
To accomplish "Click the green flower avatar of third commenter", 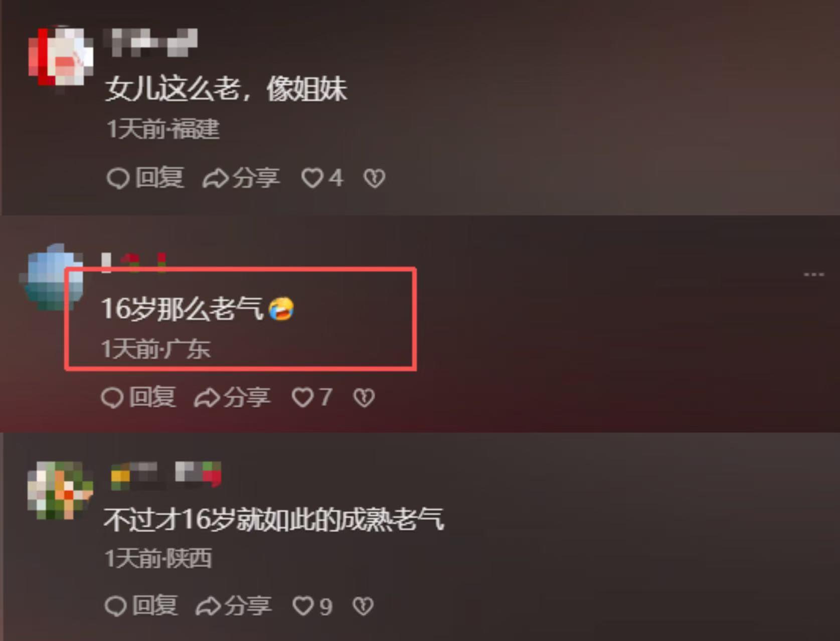I will [60, 490].
